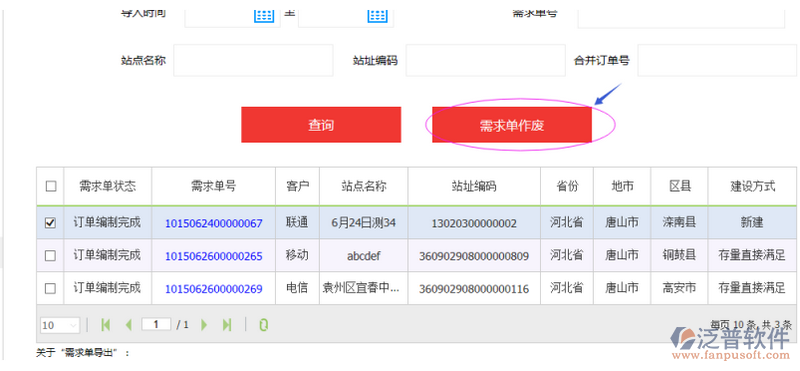Click 存量直接满足 in the 铜鼓县 row
The width and height of the screenshot is (800, 371).
click(x=752, y=255)
